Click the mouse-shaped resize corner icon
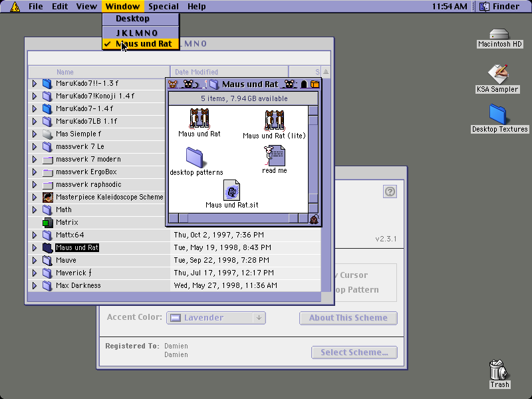Screen dimensions: 532x399 coord(314,219)
